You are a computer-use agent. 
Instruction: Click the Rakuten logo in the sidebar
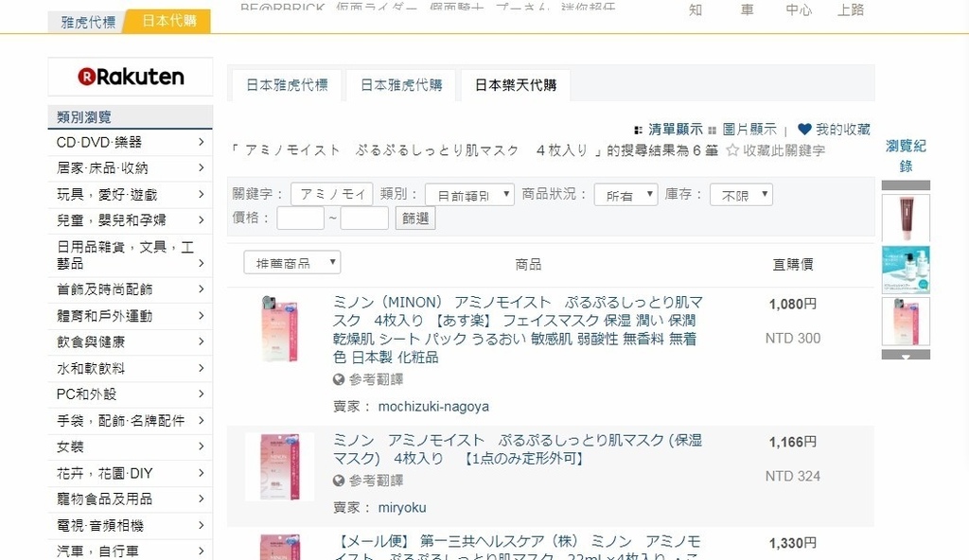click(130, 77)
